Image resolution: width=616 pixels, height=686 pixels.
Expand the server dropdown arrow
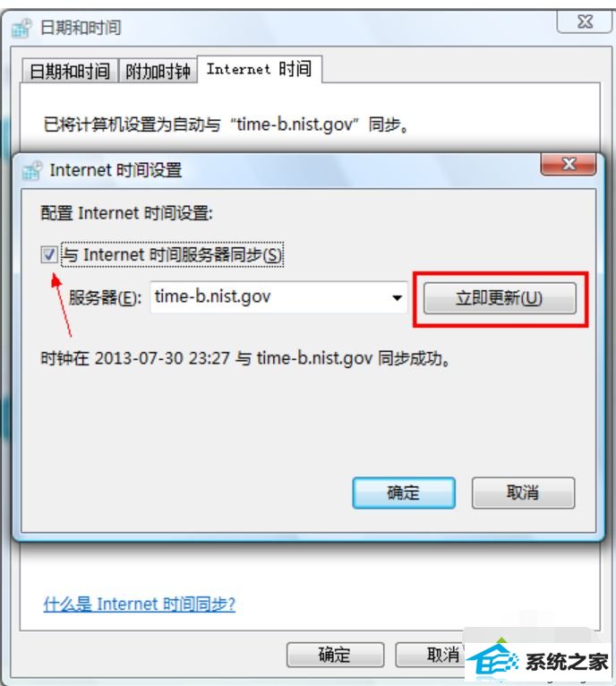click(397, 298)
